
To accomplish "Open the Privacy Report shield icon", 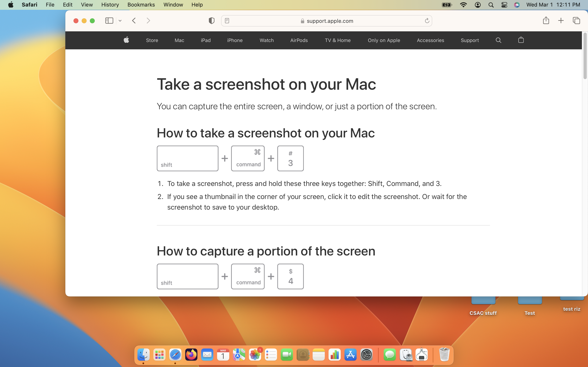I will point(211,21).
